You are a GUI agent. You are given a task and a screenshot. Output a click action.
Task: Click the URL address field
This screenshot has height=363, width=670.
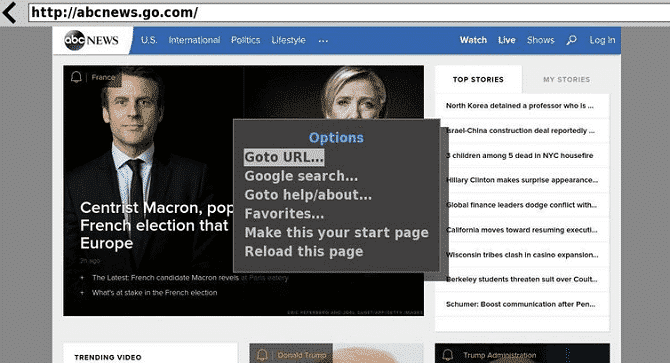click(349, 12)
